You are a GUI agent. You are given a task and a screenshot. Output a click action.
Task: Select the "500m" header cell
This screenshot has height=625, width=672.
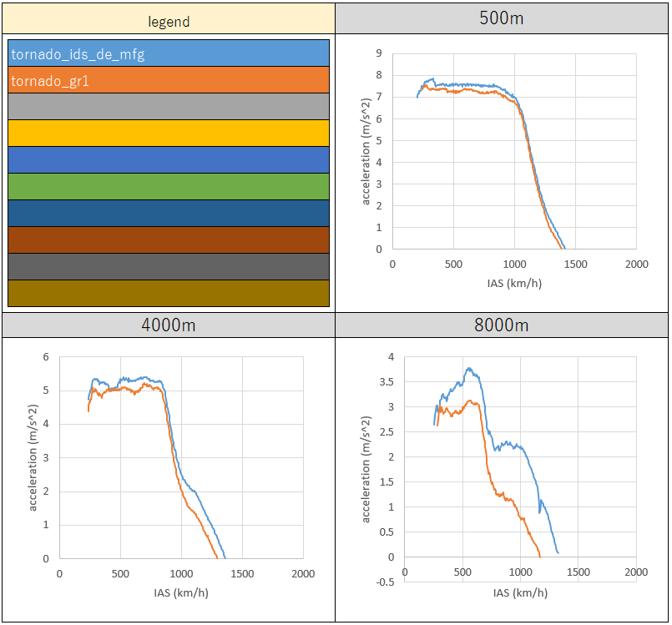click(502, 18)
